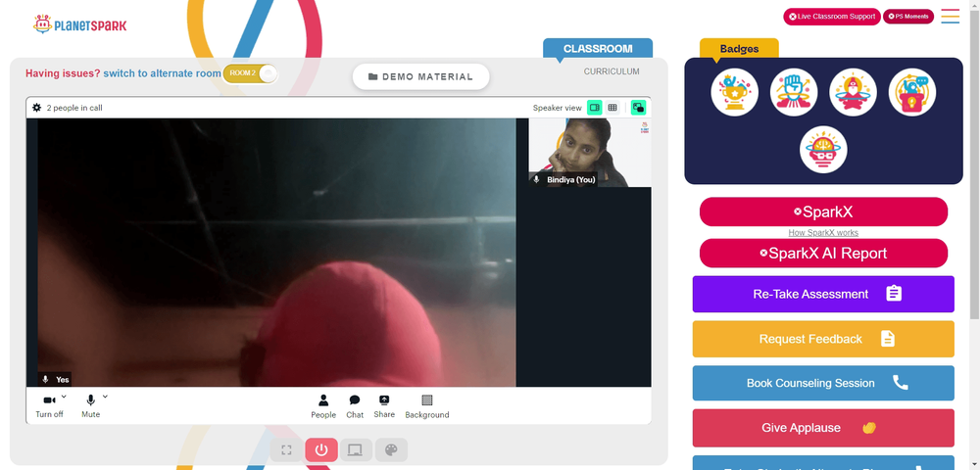Select the gnome star badge
The width and height of the screenshot is (980, 470).
click(x=854, y=92)
